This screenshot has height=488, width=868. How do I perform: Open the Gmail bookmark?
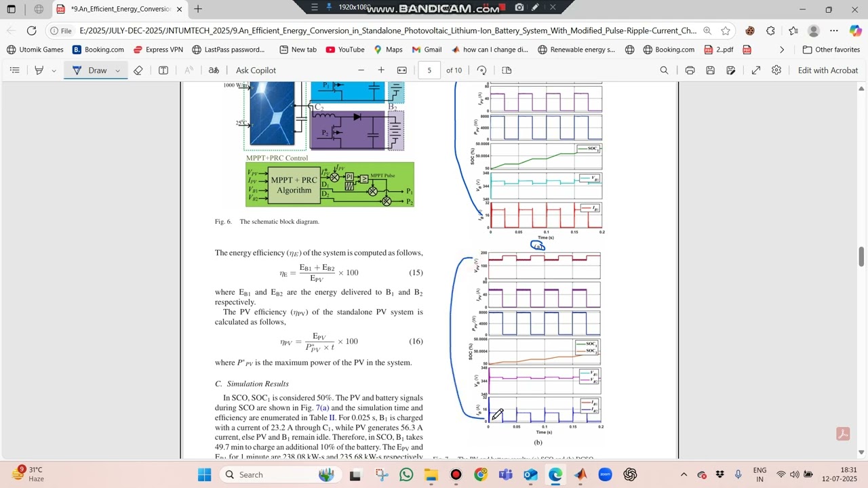(427, 49)
